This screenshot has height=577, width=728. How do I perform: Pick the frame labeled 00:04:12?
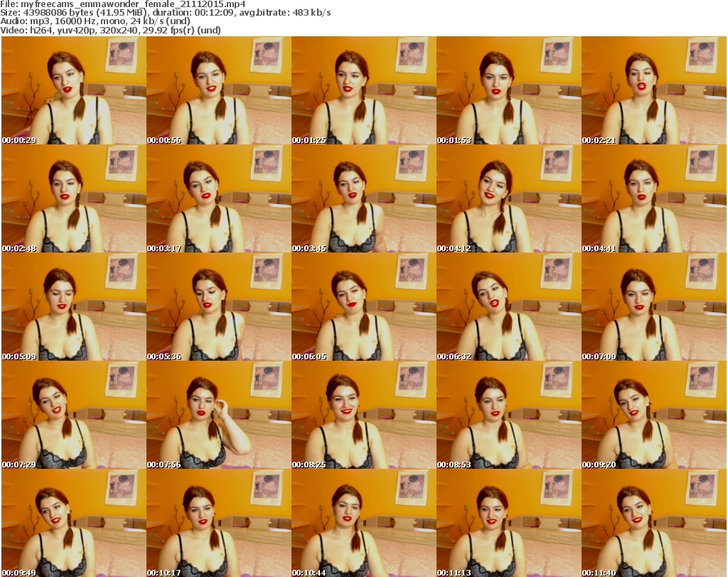(509, 198)
